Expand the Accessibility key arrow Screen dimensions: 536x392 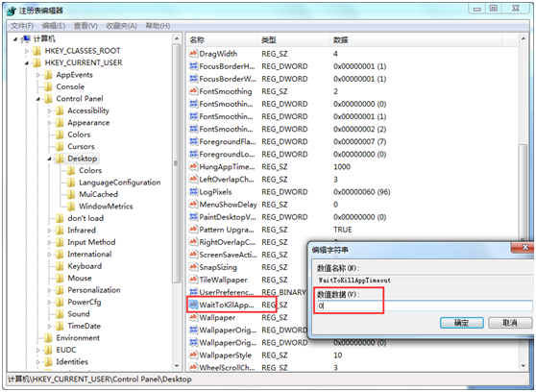(x=49, y=111)
